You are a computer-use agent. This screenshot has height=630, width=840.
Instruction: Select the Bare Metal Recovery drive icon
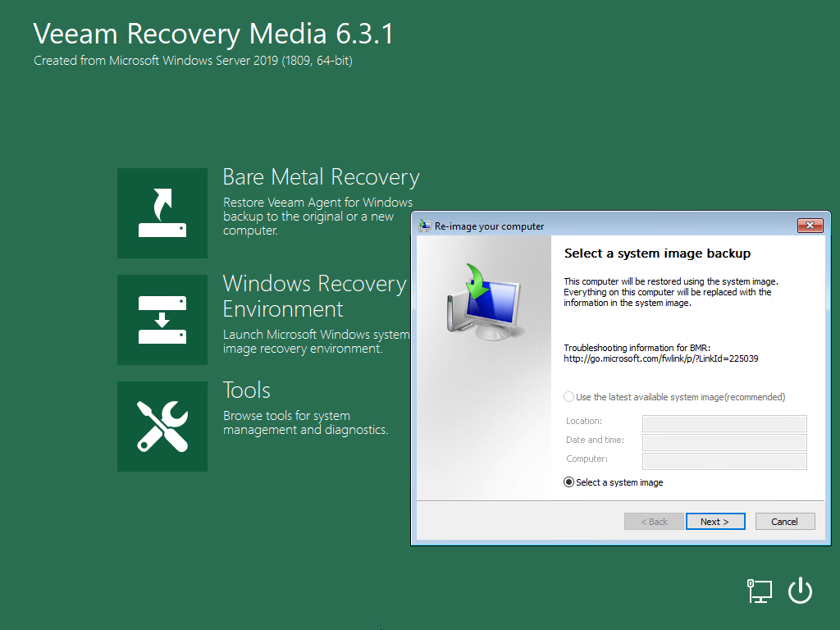[162, 212]
